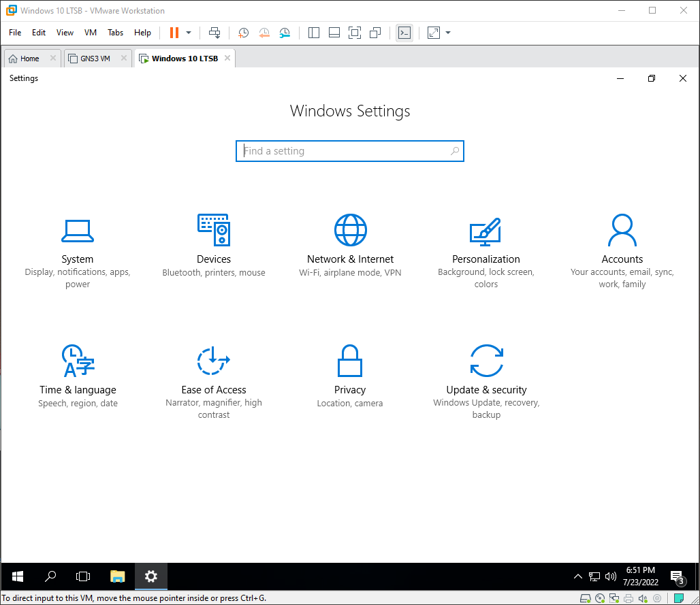The height and width of the screenshot is (605, 700).
Task: Open taskbar search
Action: click(x=50, y=576)
